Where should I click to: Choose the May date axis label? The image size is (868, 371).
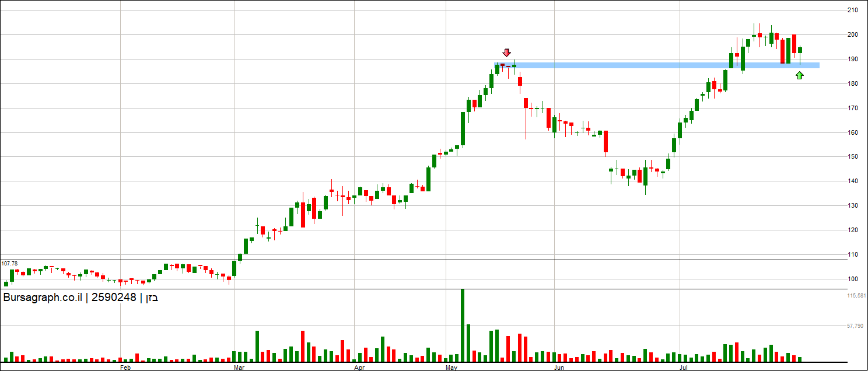coord(451,367)
